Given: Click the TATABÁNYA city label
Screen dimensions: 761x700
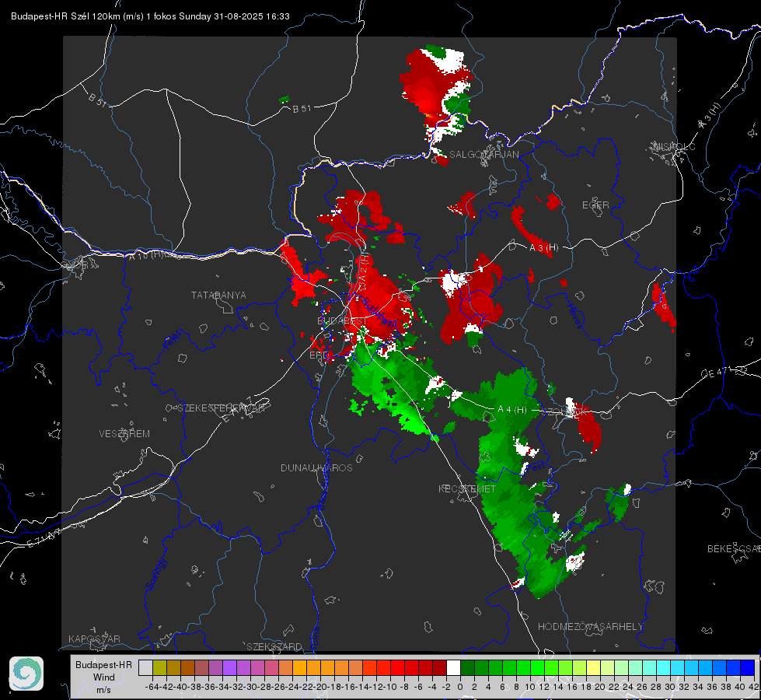Looking at the screenshot, I should (218, 296).
